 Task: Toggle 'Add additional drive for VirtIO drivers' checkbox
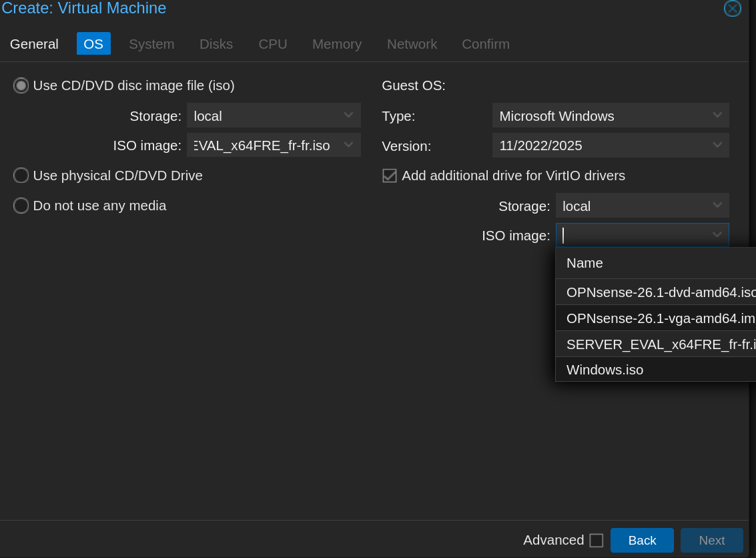[x=390, y=176]
